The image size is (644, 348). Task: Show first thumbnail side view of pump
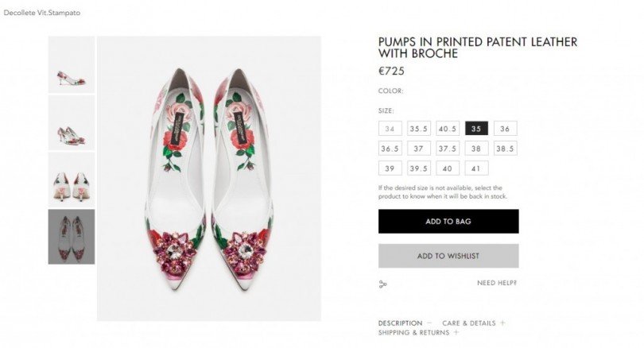[x=72, y=65]
